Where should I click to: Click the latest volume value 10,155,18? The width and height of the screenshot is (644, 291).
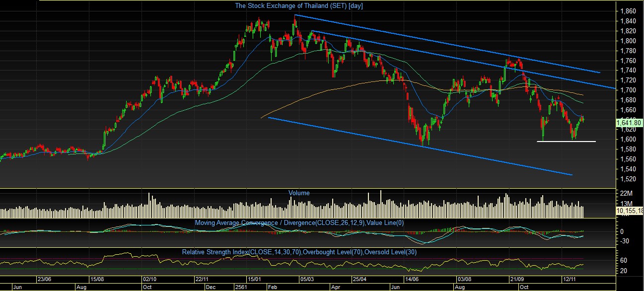630,212
